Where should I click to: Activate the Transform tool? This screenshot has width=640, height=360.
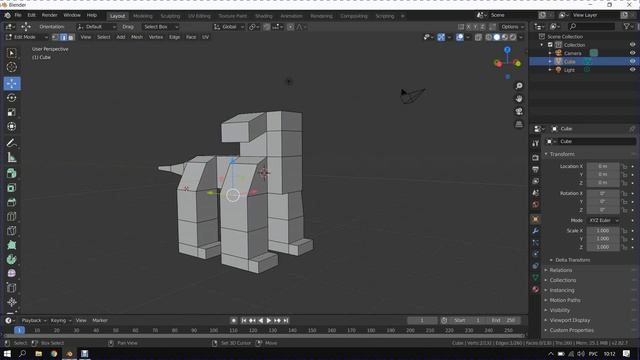pyautogui.click(x=11, y=127)
